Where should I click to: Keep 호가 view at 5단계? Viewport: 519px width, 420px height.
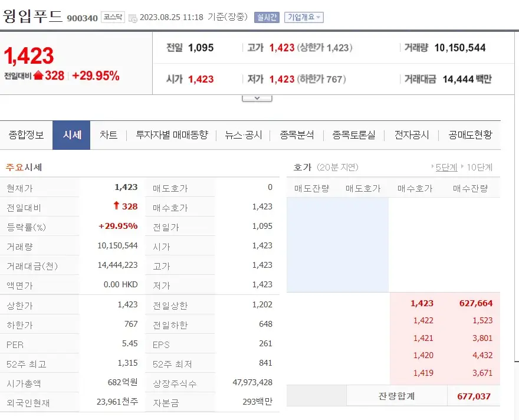445,167
